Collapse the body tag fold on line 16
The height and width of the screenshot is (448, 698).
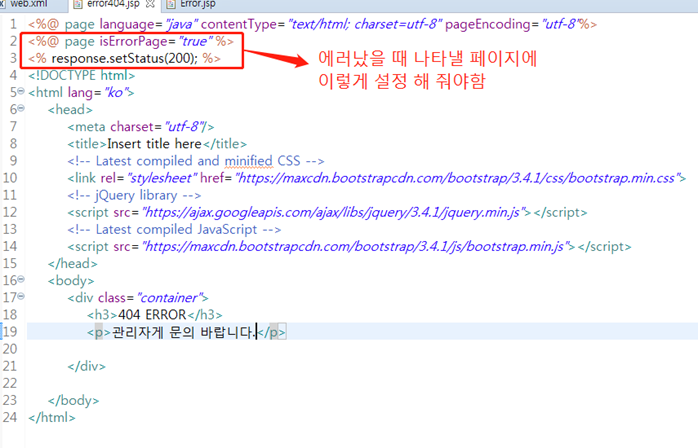21,279
